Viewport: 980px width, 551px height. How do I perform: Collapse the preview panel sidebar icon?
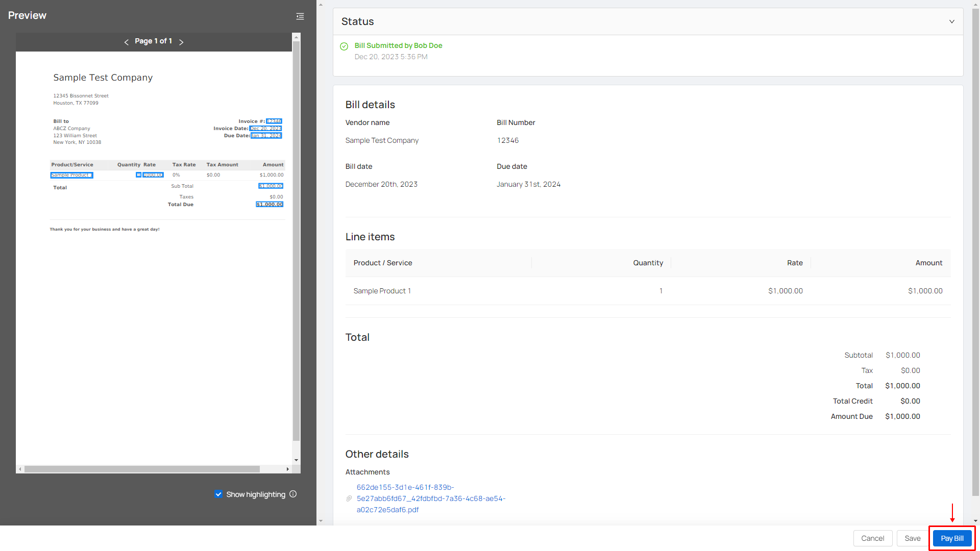pos(300,16)
